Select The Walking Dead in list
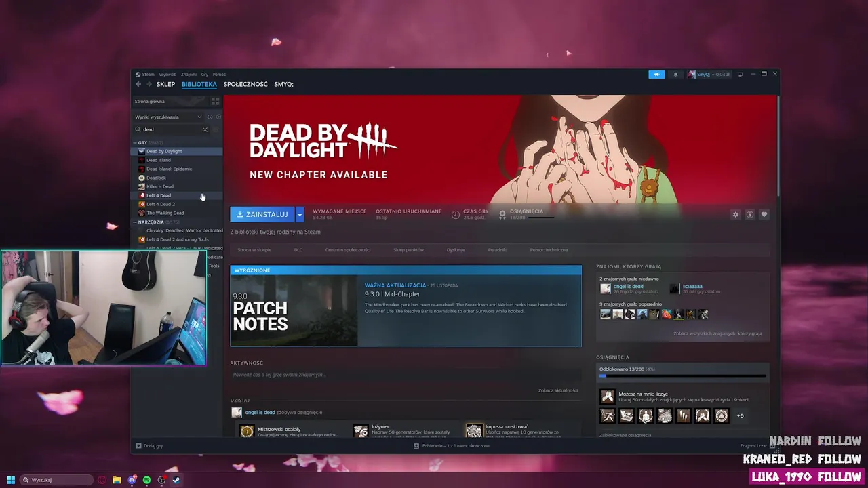Screen dimensions: 868x488 tap(165, 213)
